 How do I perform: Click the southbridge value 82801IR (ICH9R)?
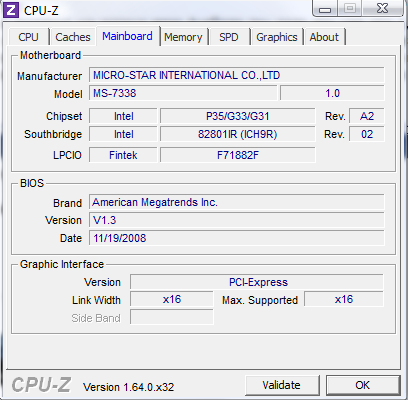pos(238,134)
